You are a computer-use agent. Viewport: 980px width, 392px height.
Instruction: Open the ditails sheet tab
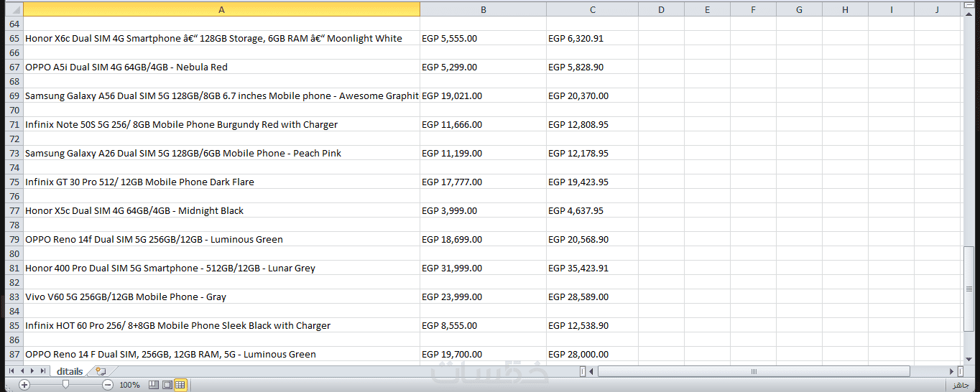click(x=70, y=371)
